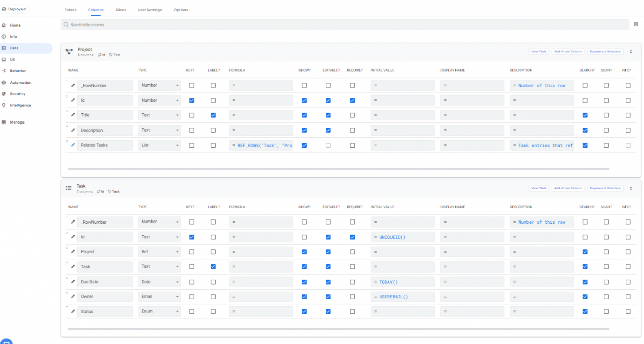This screenshot has height=344, width=644.
Task: Click the Project table horizontal scrollbar
Action: 338,169
